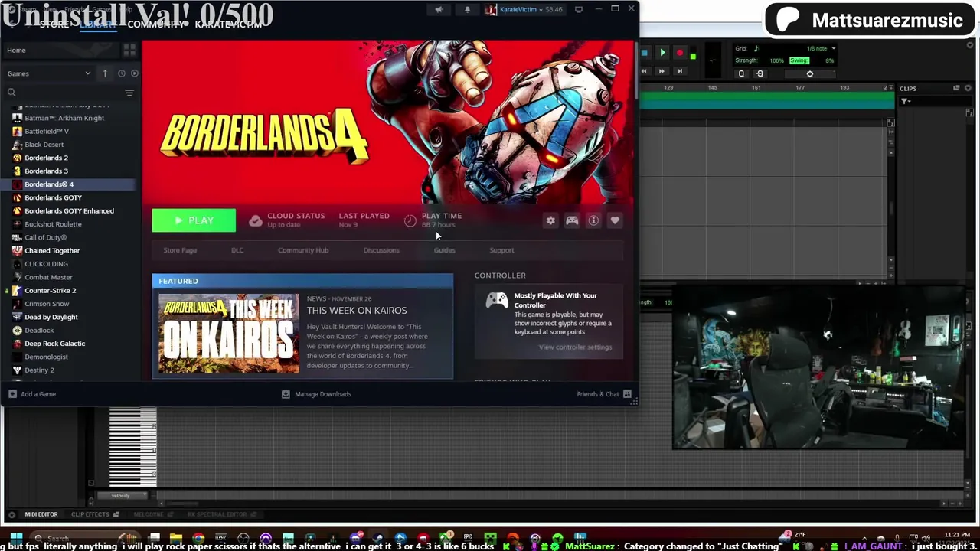
Task: Click Add a Game at bottom left
Action: (31, 394)
